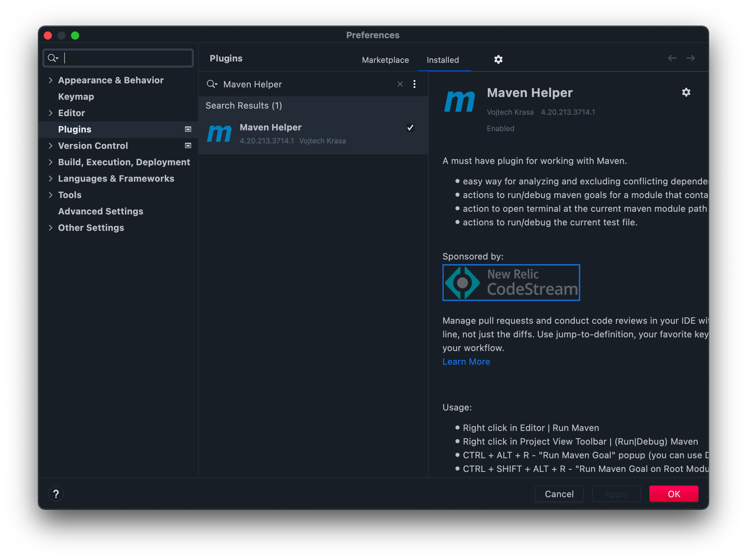Click the three-dot plugin search options icon
Screen dimensions: 747x560
point(414,84)
